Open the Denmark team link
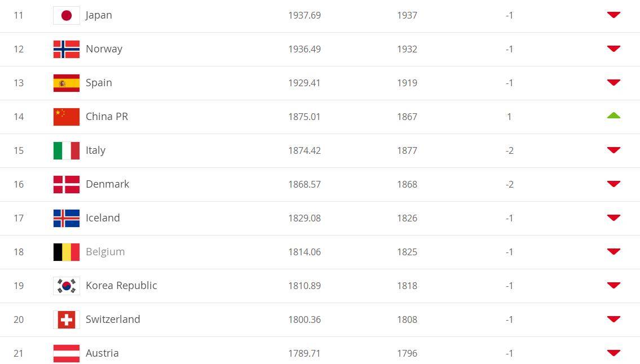The width and height of the screenshot is (640, 364). (x=107, y=184)
